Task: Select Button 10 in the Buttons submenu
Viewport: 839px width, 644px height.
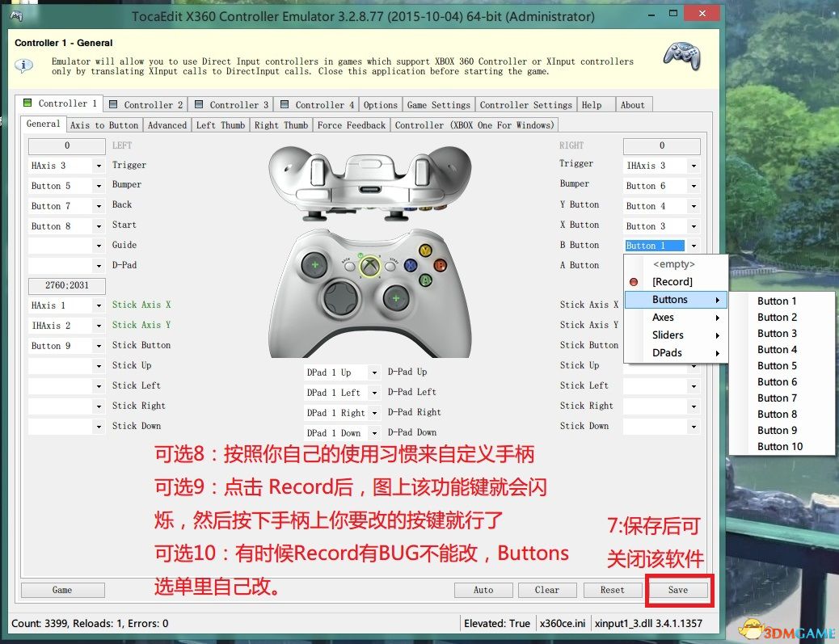Action: (x=782, y=447)
